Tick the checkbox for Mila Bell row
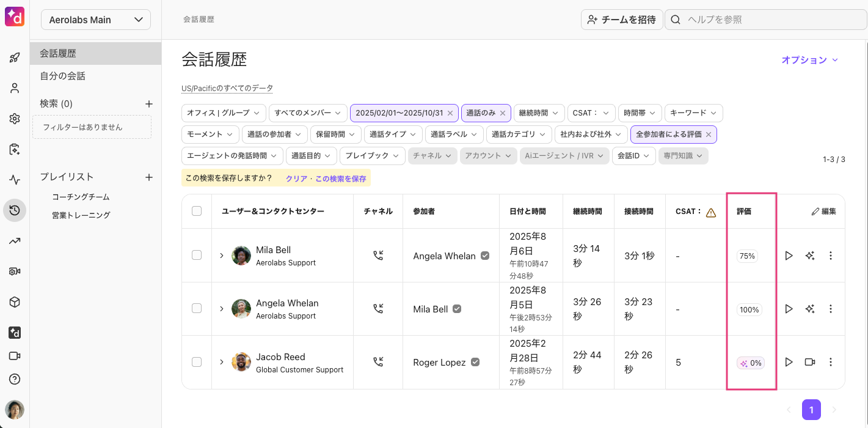 click(x=197, y=255)
